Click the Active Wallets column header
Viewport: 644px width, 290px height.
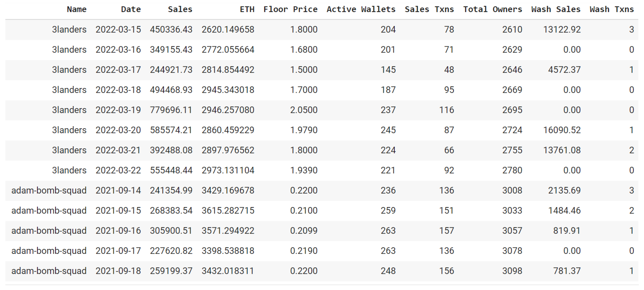click(x=361, y=9)
